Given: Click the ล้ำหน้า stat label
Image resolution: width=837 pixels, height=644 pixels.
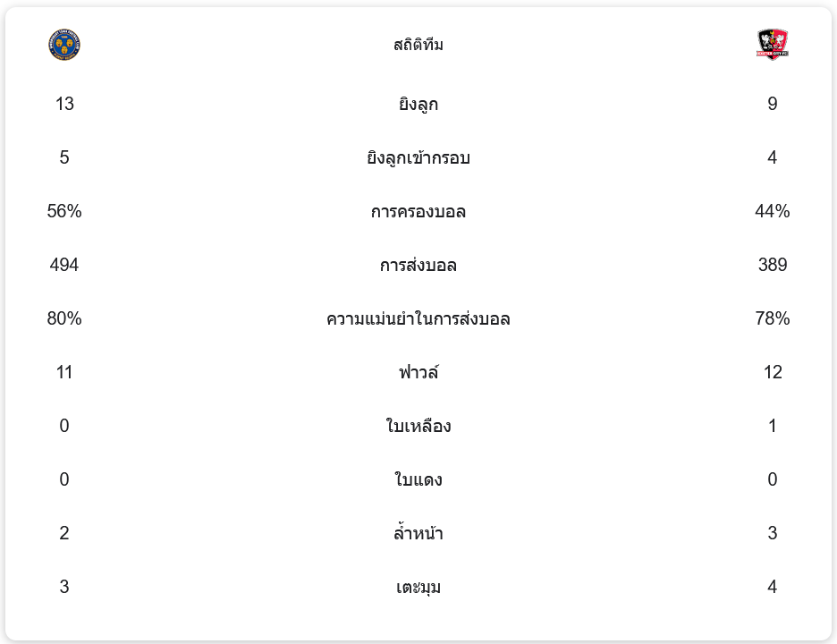Looking at the screenshot, I should [418, 534].
